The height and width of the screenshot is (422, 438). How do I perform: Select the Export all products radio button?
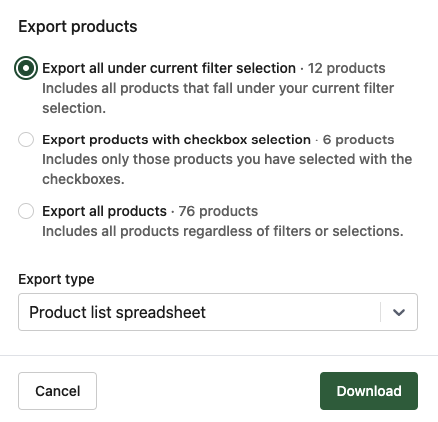coord(26,211)
